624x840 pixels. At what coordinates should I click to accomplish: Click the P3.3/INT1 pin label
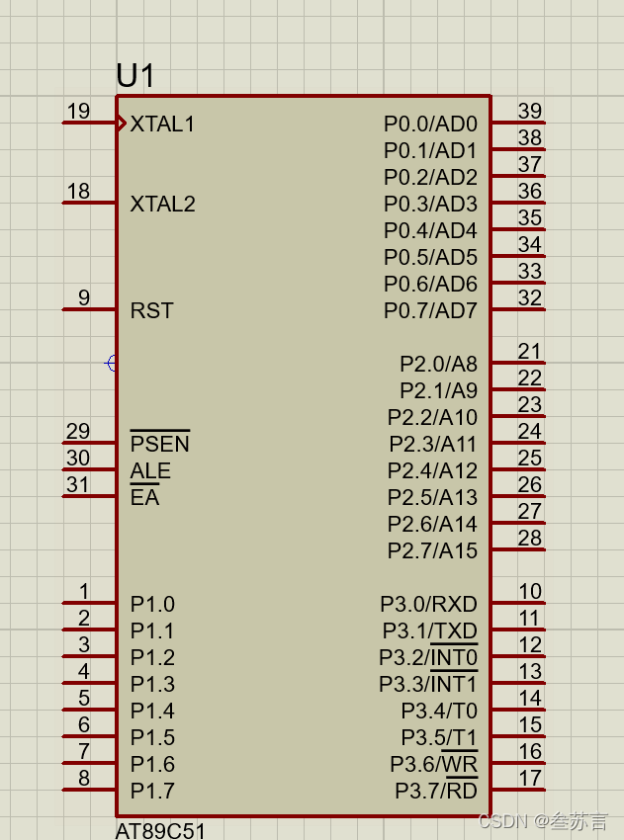[428, 683]
